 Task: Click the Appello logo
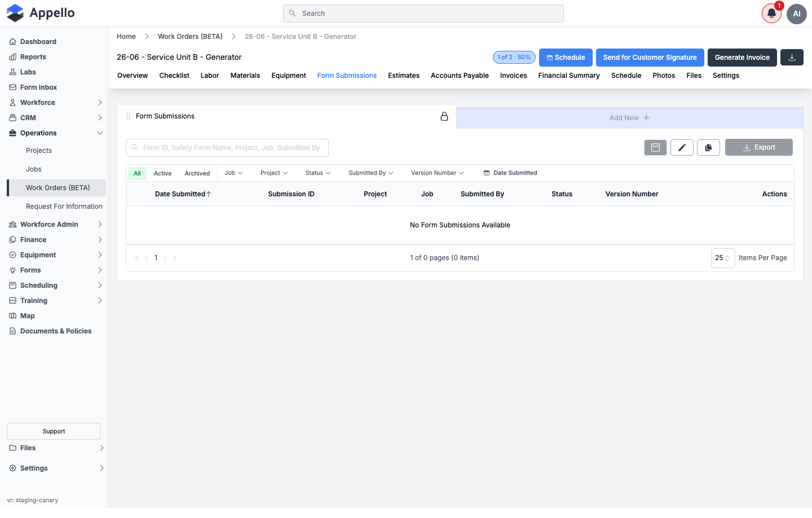point(41,13)
